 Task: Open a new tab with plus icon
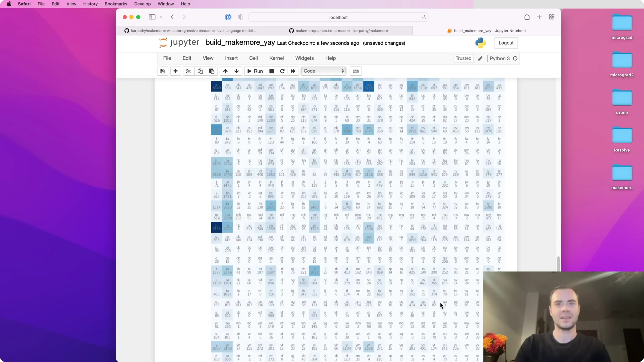click(539, 17)
